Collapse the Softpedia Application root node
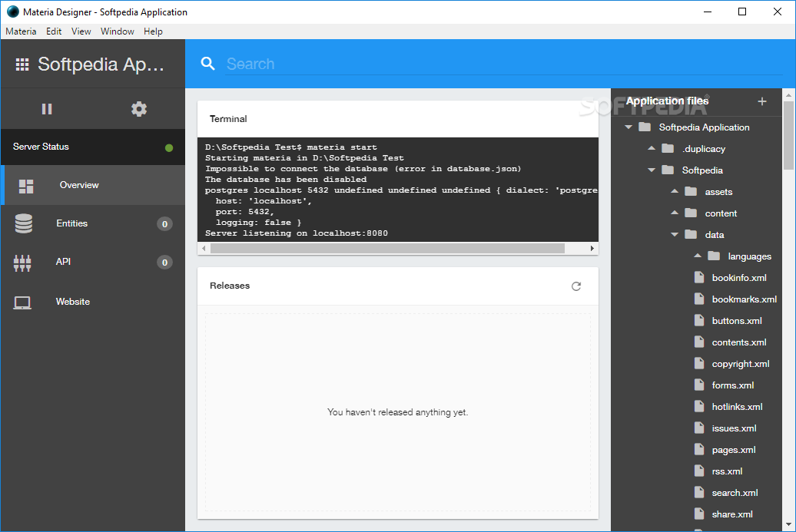Screen dimensions: 796x532 [x=629, y=127]
